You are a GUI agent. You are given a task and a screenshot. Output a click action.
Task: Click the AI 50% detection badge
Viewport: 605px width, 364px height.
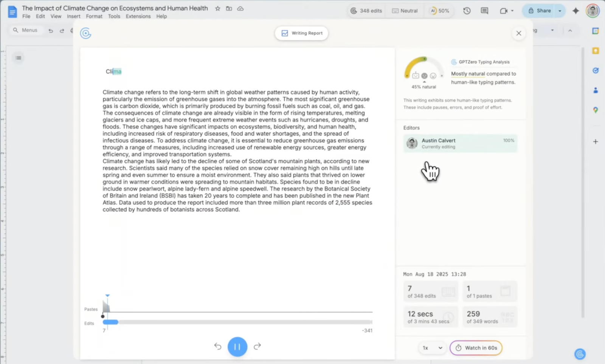[x=440, y=11]
